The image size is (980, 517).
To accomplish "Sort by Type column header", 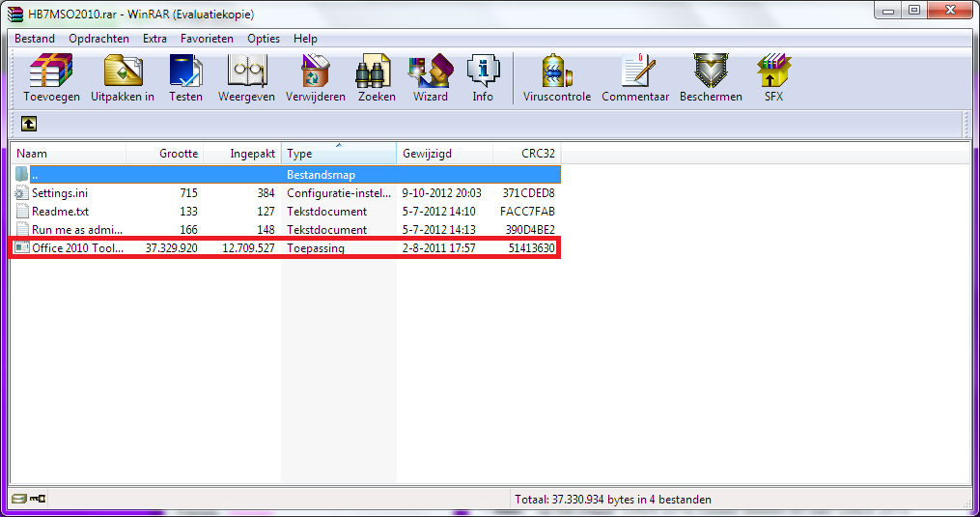I will (x=339, y=154).
